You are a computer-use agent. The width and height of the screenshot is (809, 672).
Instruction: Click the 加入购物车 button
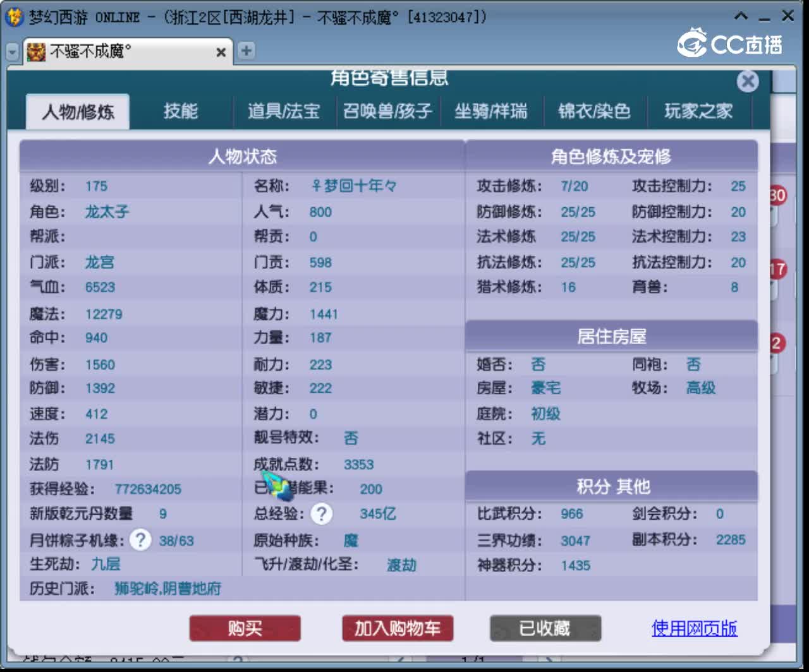(x=398, y=628)
